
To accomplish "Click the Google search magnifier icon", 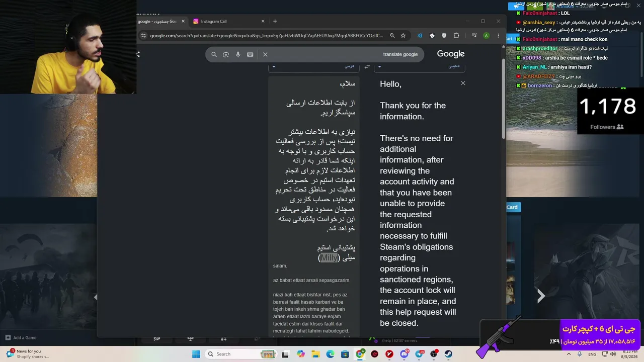I will tap(214, 54).
